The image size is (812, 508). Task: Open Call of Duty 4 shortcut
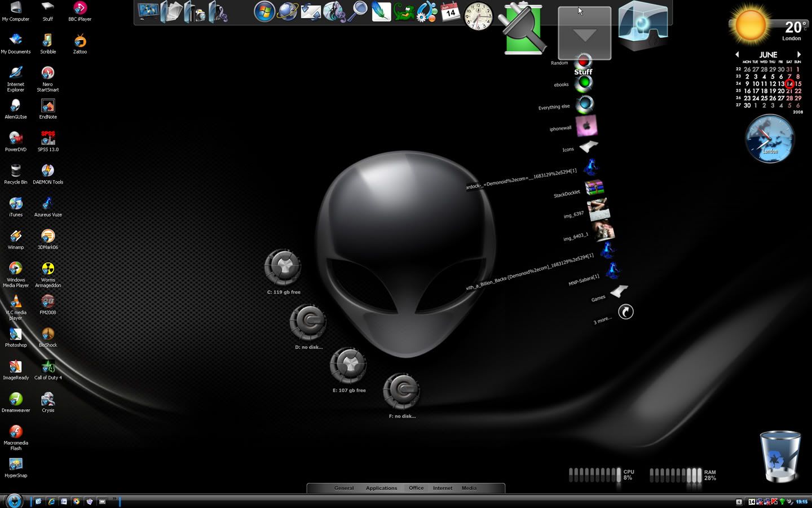click(x=48, y=370)
